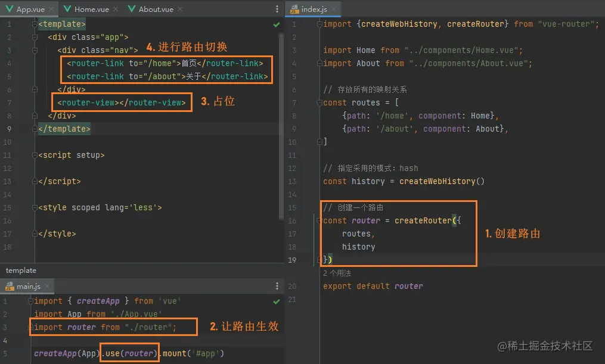
Task: Click 'export default router' statement
Action: coord(373,286)
